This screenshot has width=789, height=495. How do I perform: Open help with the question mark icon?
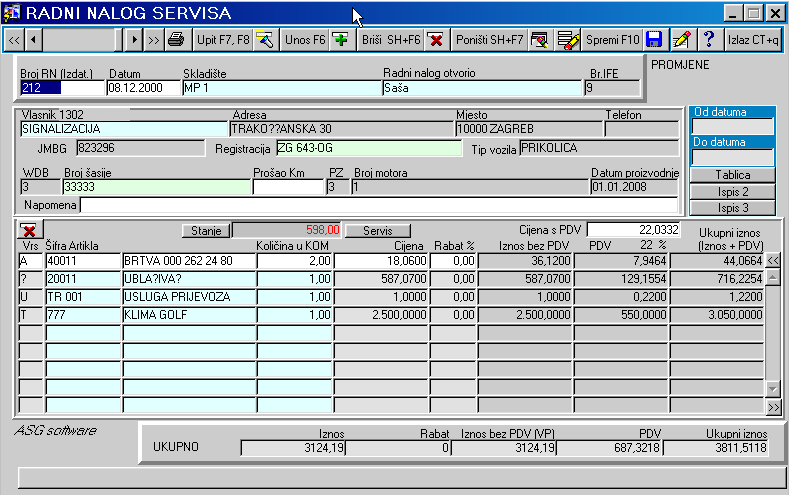pos(709,40)
